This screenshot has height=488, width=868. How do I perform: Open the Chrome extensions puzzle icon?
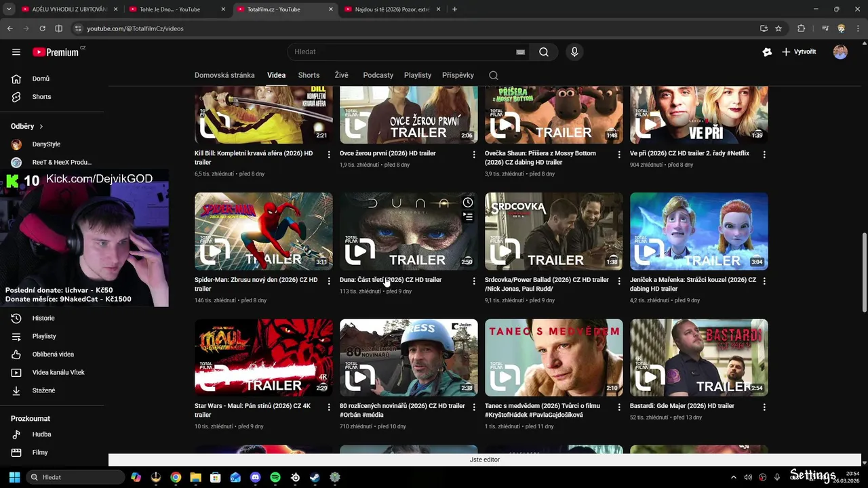coord(802,28)
